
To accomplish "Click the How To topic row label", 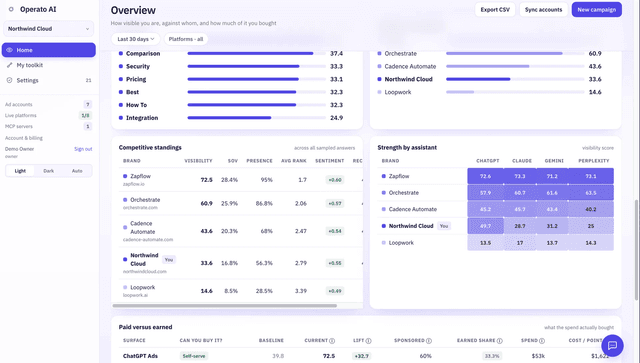I will [x=136, y=105].
